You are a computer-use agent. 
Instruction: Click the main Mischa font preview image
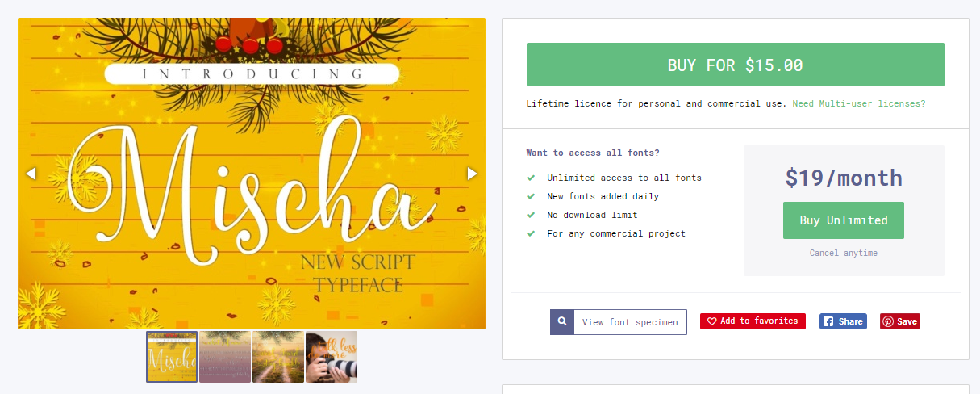tap(252, 174)
